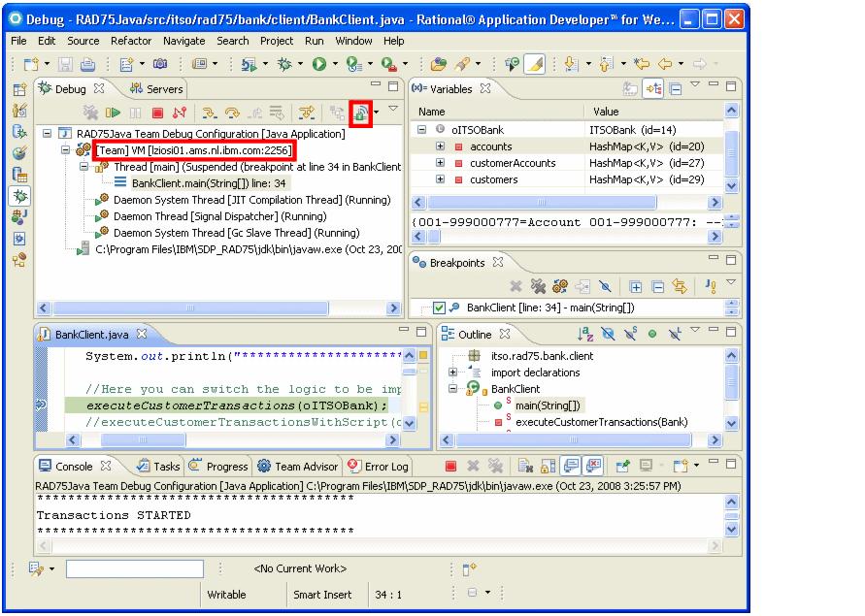Open the Debug launch dropdown arrow in main toolbar
Image resolution: width=865 pixels, height=616 pixels.
pyautogui.click(x=300, y=65)
